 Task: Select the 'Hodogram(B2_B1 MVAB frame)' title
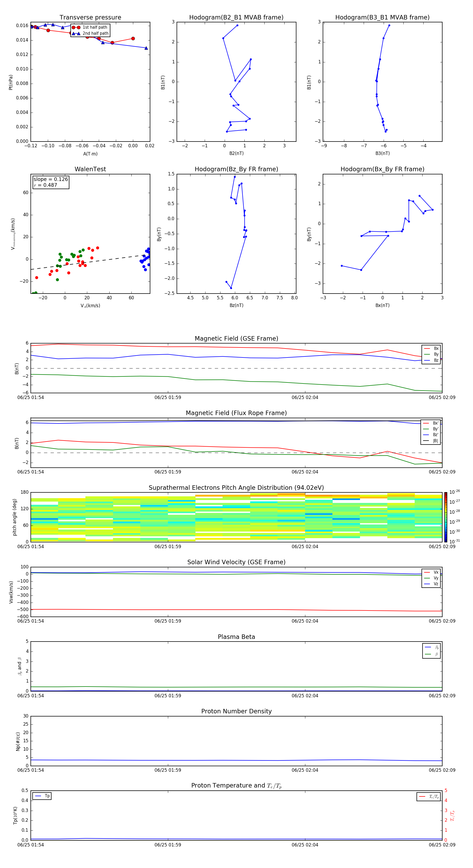(236, 18)
